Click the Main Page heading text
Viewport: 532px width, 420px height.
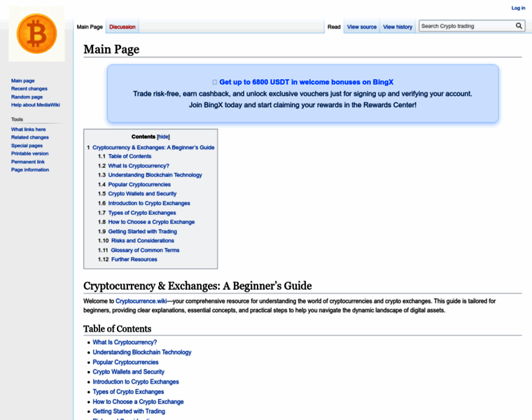tap(111, 50)
